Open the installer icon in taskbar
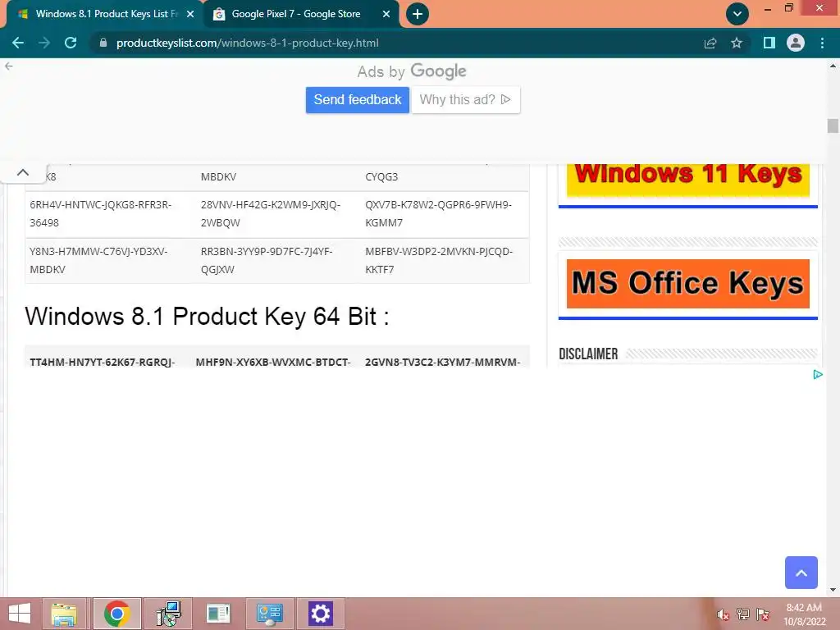This screenshot has width=840, height=630. [x=168, y=614]
